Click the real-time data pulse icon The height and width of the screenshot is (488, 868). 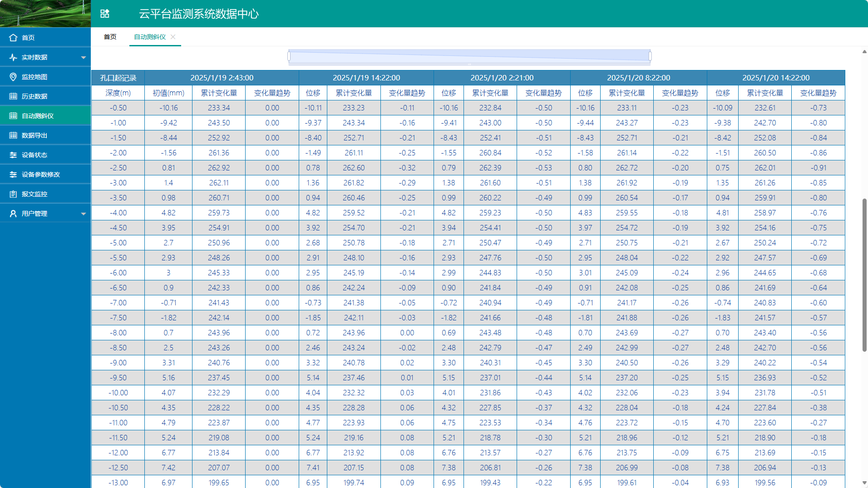click(13, 57)
